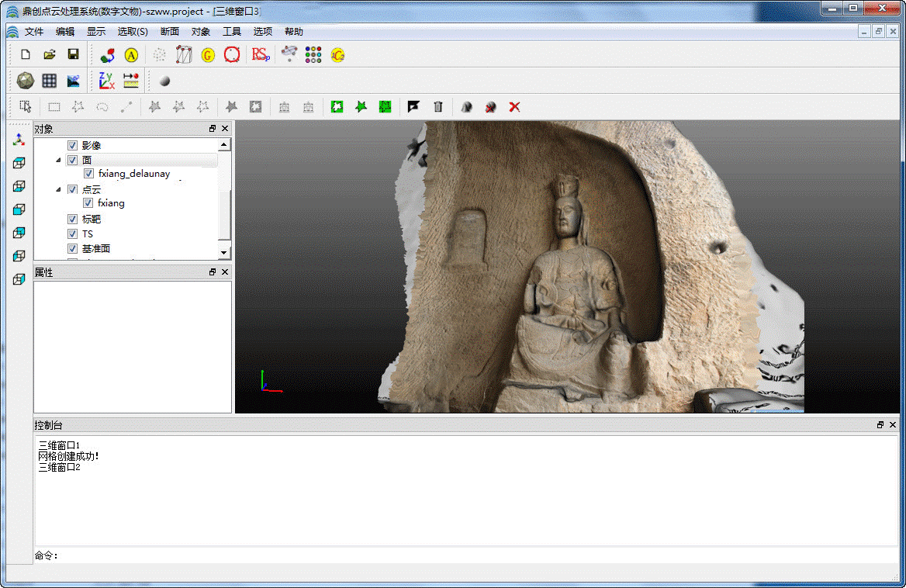Click the ZYX coordinate axes icon
Viewport: 906px width, 588px height.
point(106,81)
